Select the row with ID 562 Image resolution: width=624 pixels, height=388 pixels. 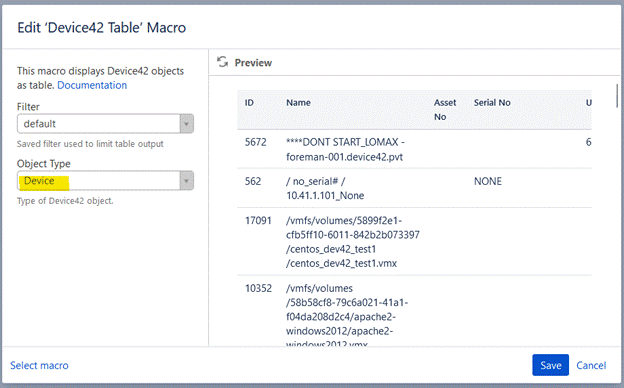click(x=414, y=188)
